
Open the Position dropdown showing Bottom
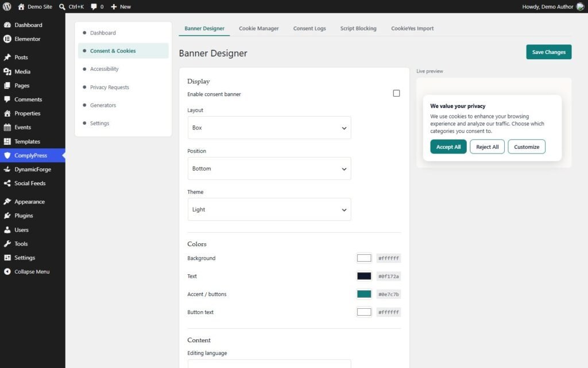point(269,168)
